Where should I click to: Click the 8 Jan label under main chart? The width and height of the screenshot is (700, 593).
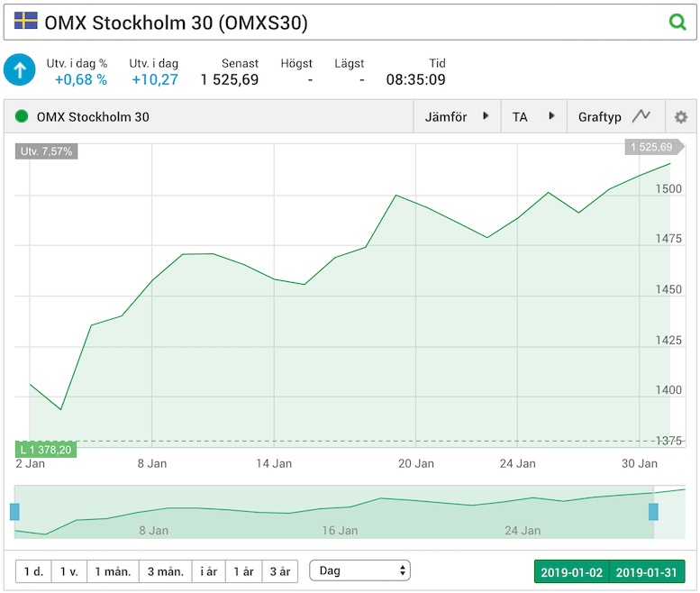click(x=152, y=464)
